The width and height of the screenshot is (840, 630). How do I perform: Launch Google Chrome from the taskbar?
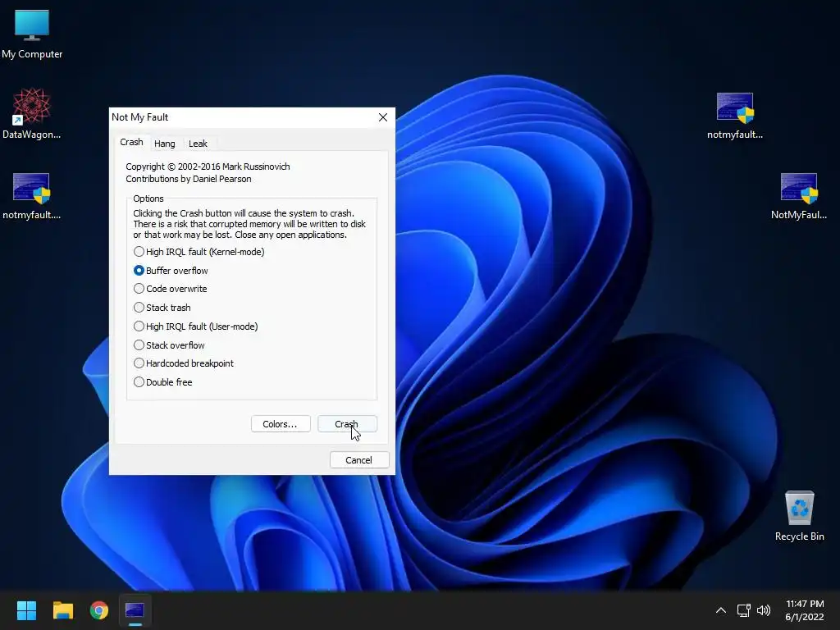(x=99, y=610)
